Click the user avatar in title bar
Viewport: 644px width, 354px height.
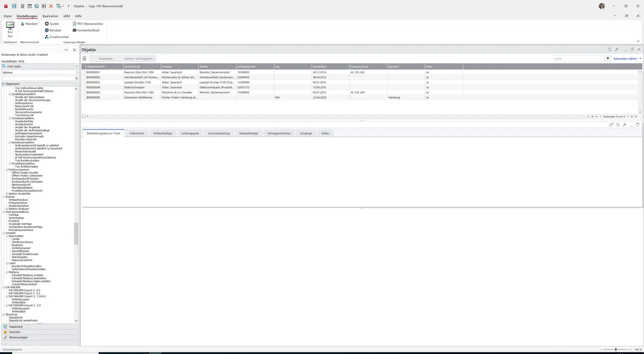[602, 6]
